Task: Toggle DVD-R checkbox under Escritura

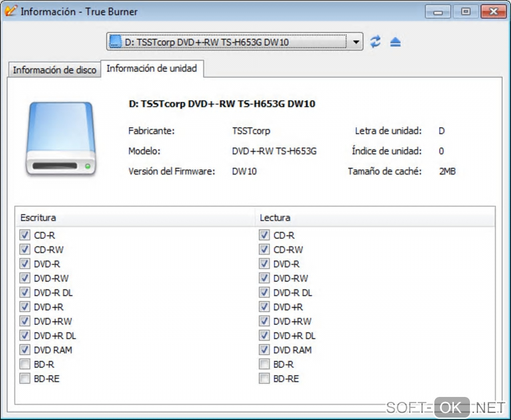Action: (x=25, y=264)
